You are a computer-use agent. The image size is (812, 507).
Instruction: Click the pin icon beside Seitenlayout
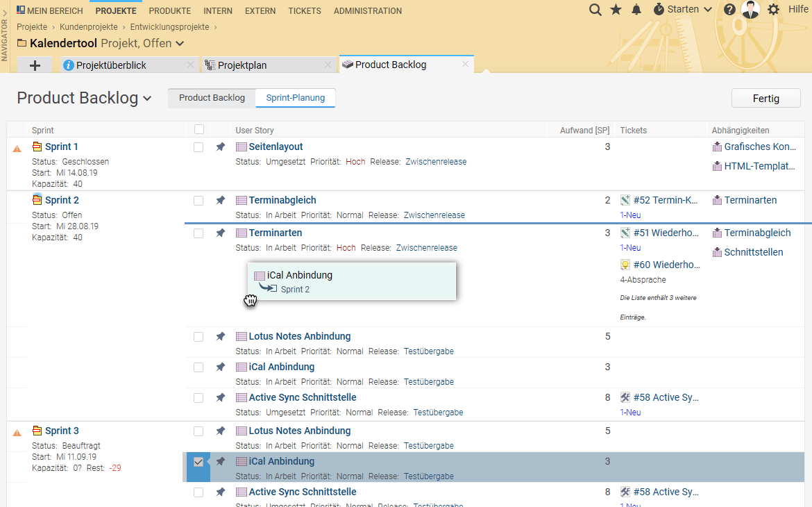(221, 147)
